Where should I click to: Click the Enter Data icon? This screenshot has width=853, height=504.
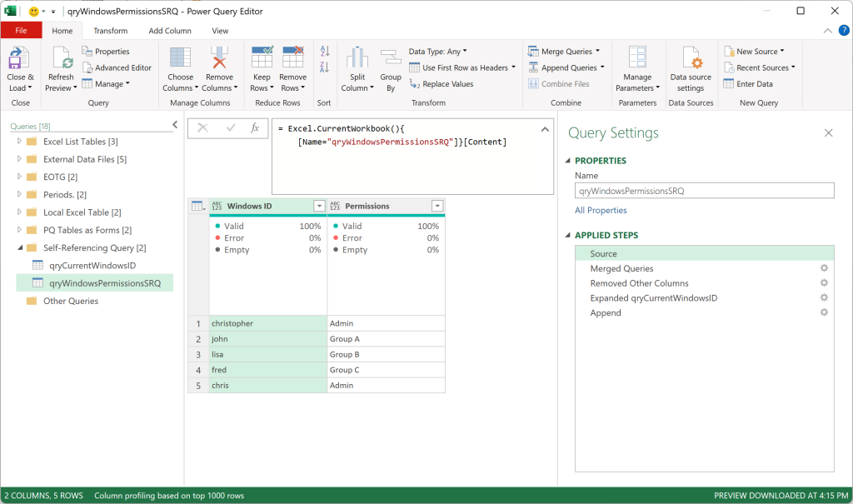tap(729, 84)
